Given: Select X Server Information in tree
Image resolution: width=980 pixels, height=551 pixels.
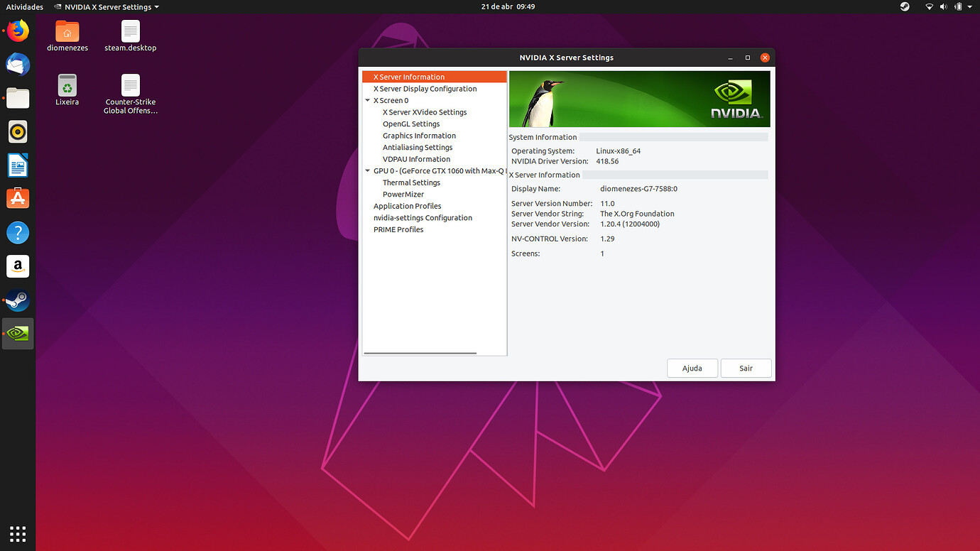Looking at the screenshot, I should click(x=435, y=77).
